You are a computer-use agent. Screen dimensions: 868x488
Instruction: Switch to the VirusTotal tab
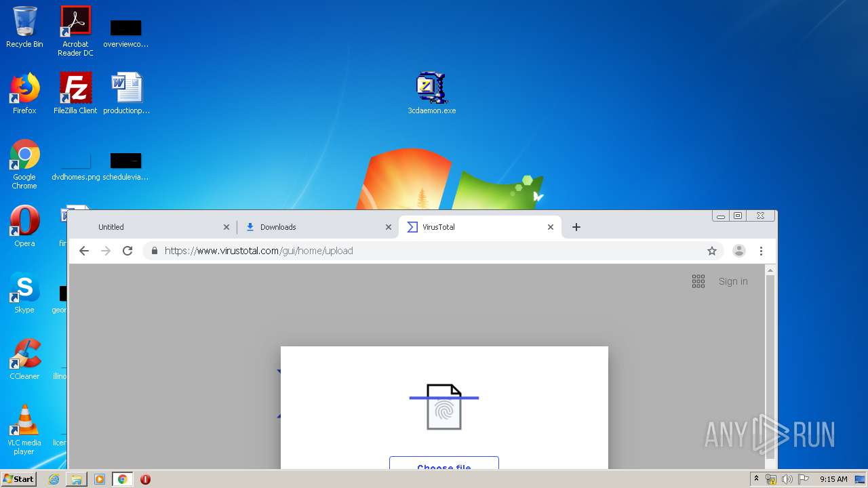tap(480, 227)
